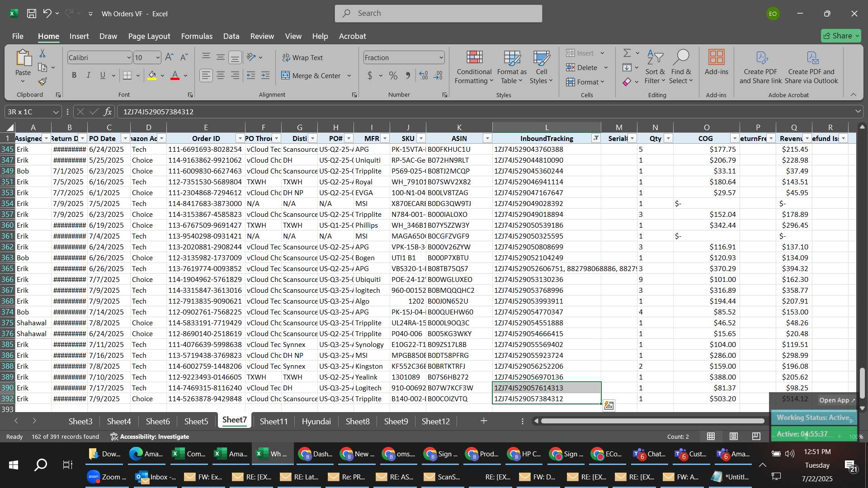Toggle Italic formatting
This screenshot has width=868, height=488.
click(89, 75)
